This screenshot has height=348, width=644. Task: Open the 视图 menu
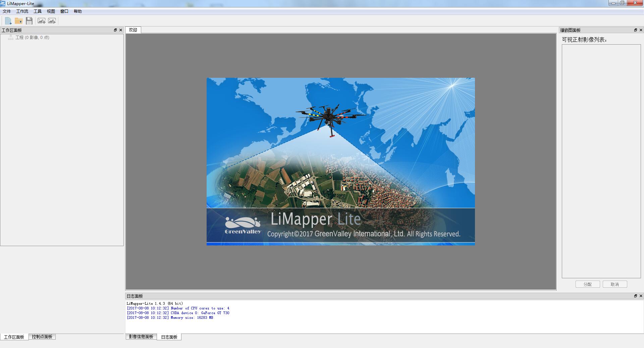click(51, 11)
